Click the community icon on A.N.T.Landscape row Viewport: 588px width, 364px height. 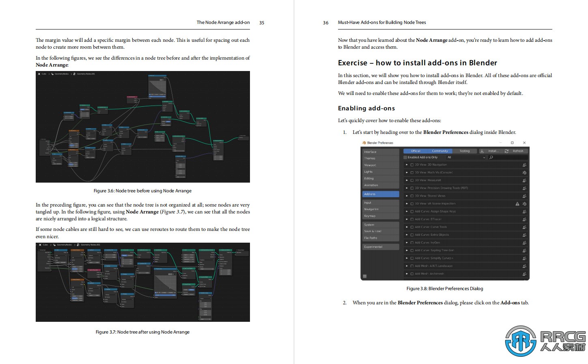point(524,266)
